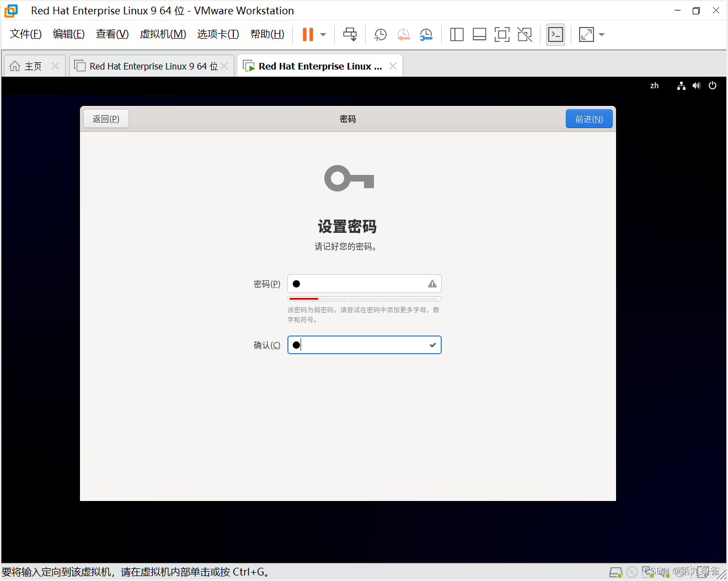Close the 主页 tab
Image resolution: width=728 pixels, height=581 pixels.
pos(55,66)
